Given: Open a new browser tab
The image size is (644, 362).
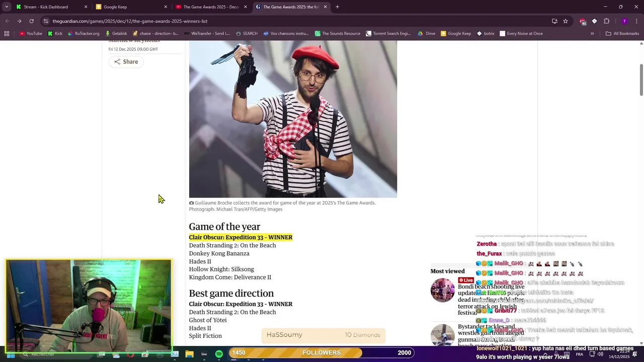Looking at the screenshot, I should pyautogui.click(x=337, y=7).
